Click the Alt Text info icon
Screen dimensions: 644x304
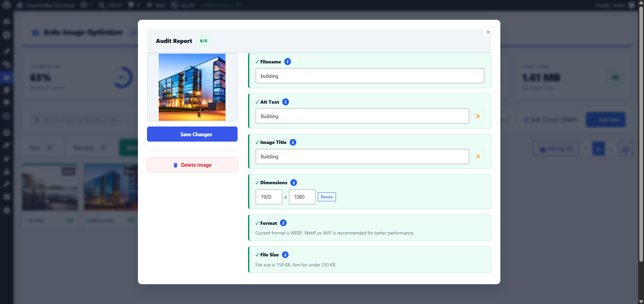pos(286,102)
